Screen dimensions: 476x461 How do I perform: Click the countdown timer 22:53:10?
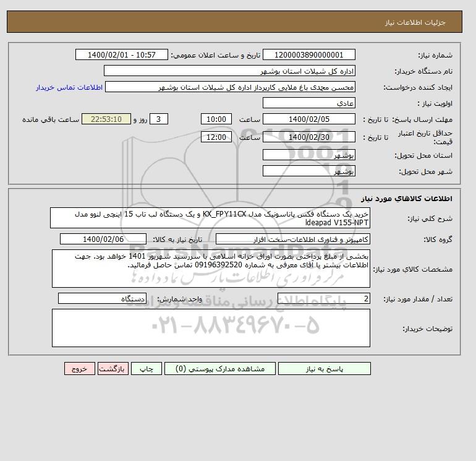(106, 119)
